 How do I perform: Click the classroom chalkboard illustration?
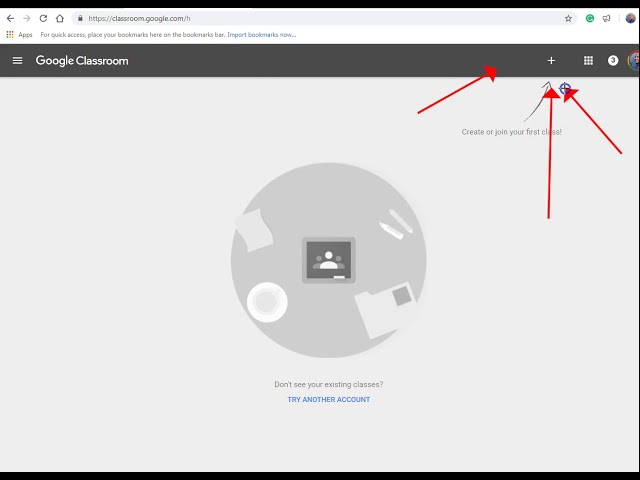pos(329,260)
